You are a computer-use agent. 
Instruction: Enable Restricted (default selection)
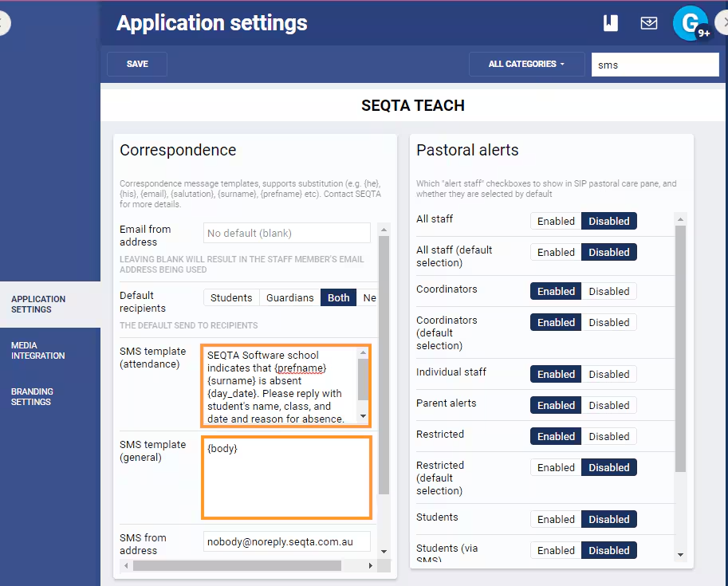pyautogui.click(x=556, y=467)
